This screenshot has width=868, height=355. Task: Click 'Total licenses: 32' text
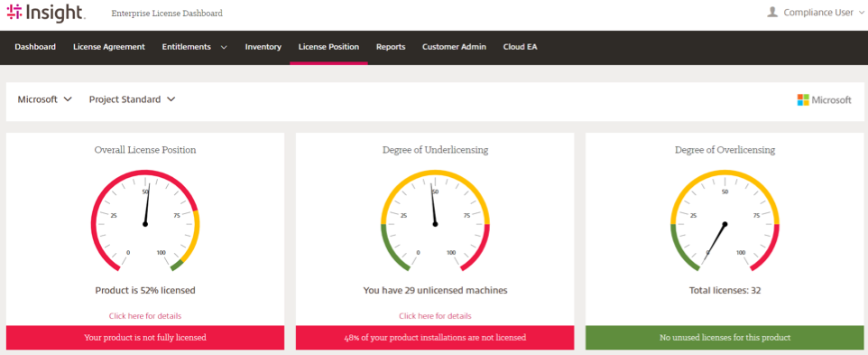tap(725, 290)
